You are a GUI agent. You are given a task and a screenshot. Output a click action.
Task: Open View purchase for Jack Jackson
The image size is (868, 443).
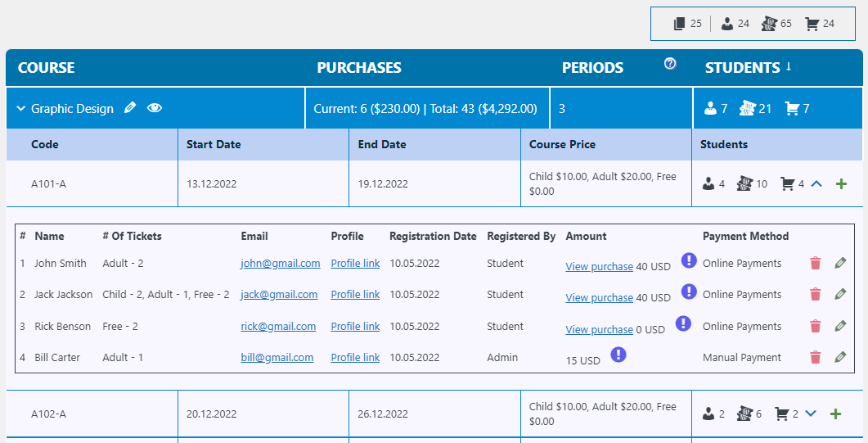coord(599,298)
